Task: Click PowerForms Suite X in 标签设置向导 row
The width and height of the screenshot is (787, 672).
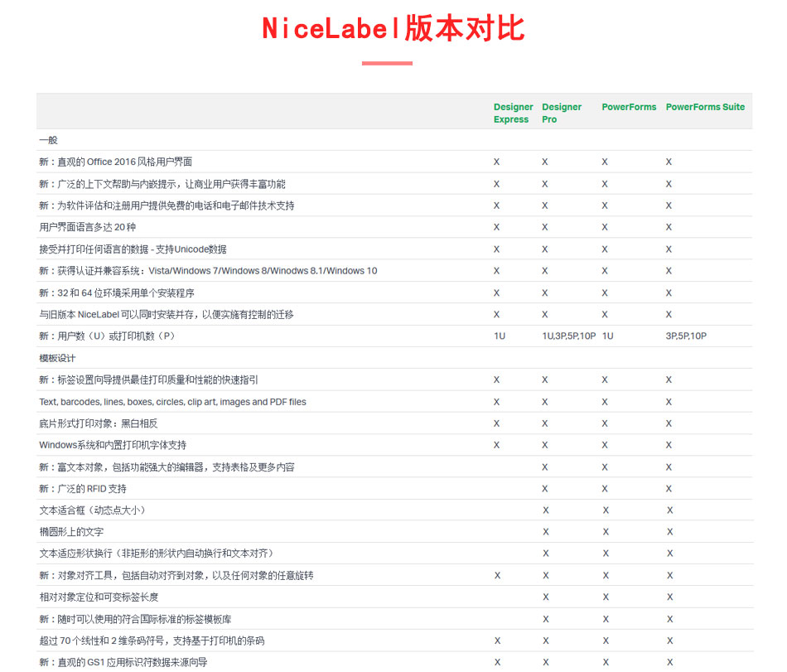Action: click(669, 380)
